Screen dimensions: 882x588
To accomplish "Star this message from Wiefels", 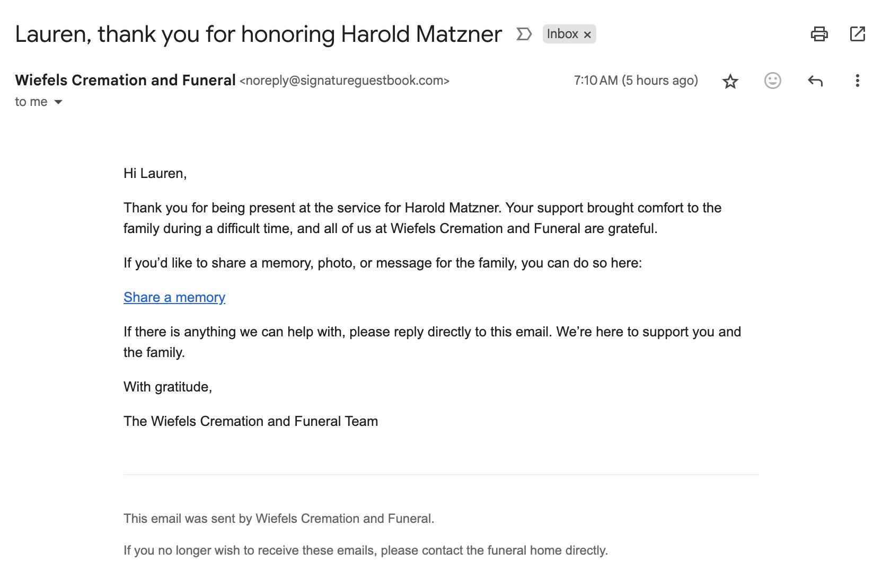I will click(730, 81).
